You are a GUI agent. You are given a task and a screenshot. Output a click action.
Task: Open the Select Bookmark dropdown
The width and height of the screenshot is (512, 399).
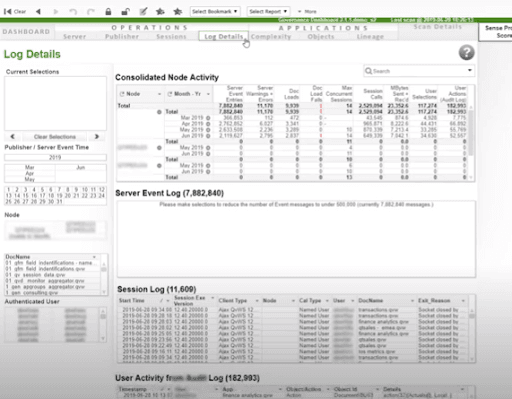215,11
